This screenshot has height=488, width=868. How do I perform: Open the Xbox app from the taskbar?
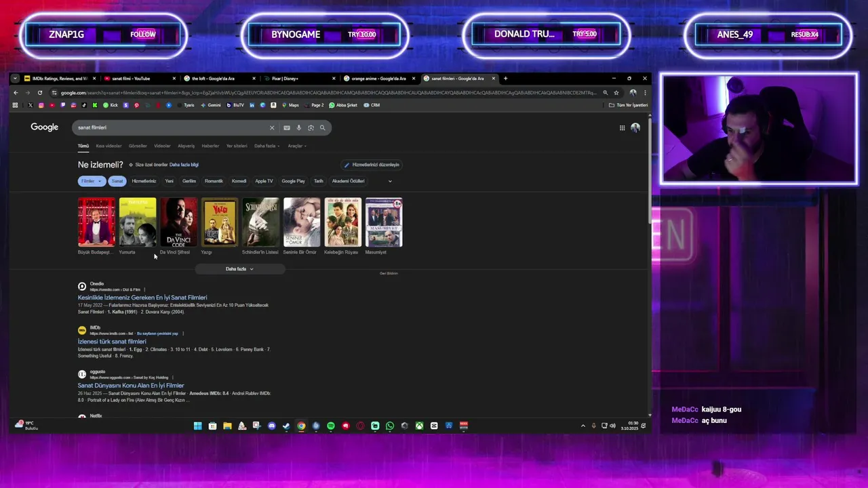tap(420, 426)
